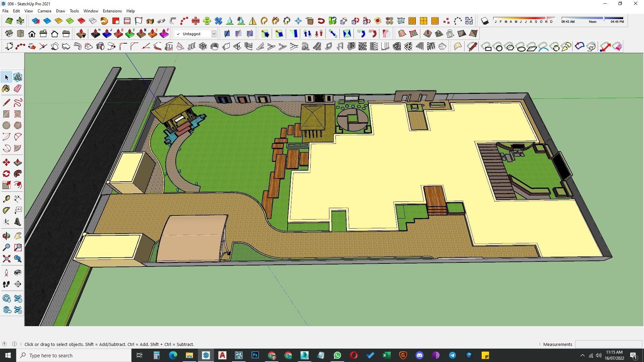
Task: Open the Untagged tag dropdown
Action: (x=214, y=34)
